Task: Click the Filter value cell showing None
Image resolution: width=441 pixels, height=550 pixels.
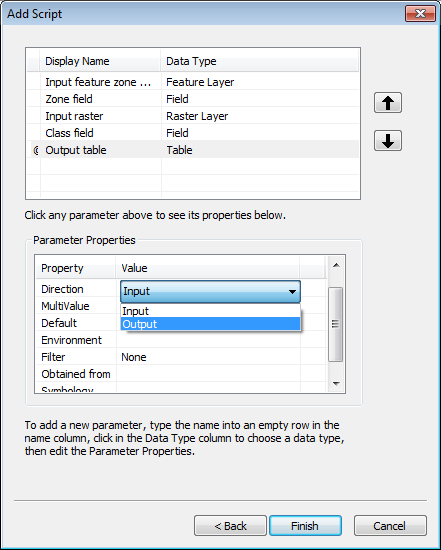Action: [208, 357]
